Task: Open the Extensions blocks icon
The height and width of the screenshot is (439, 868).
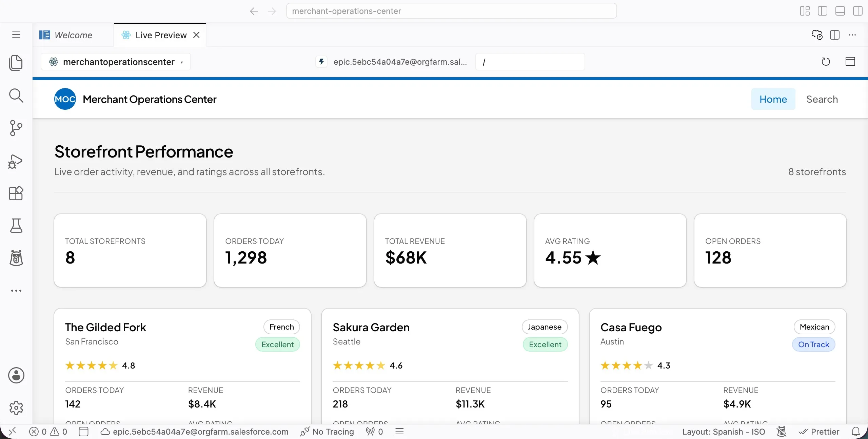Action: click(x=16, y=193)
